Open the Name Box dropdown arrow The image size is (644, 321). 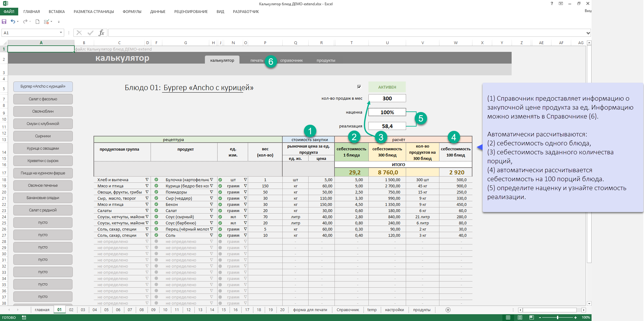pyautogui.click(x=61, y=33)
